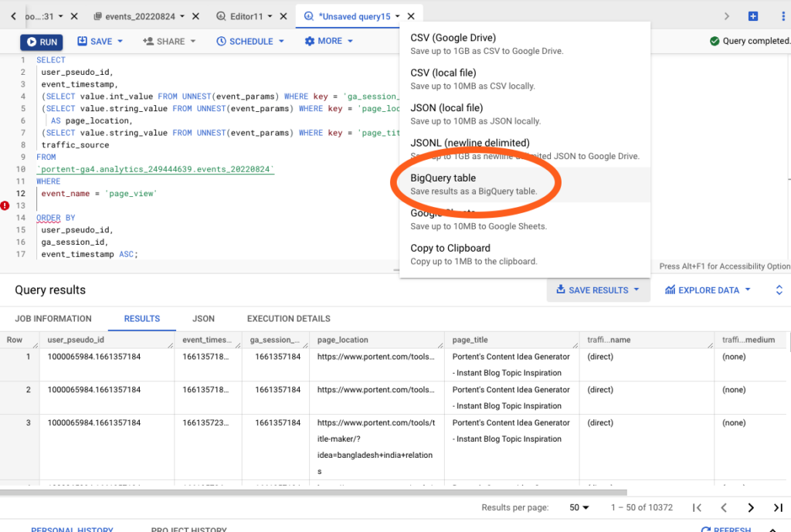Switch to EXECUTION DETAILS tab
The image size is (791, 532).
[x=289, y=319]
